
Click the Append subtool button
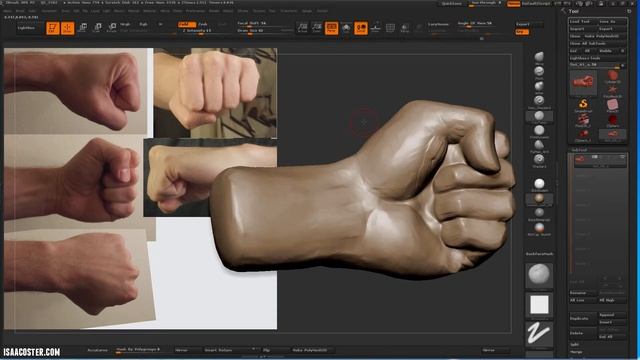tap(612, 315)
